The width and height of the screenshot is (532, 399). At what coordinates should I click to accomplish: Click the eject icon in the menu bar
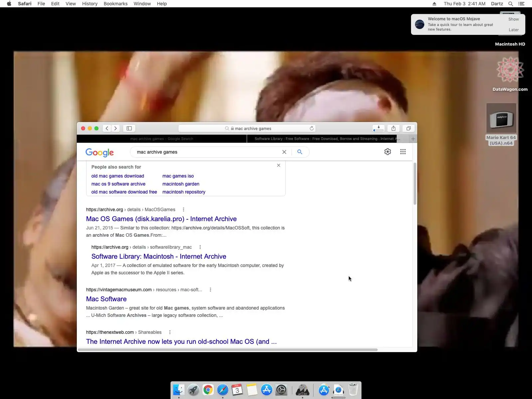point(434,4)
